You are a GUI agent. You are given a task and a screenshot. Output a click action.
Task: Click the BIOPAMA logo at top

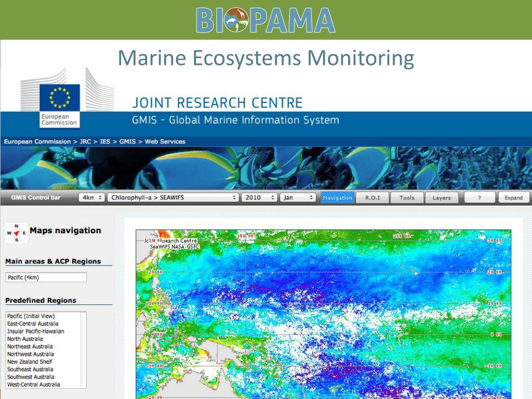click(265, 20)
